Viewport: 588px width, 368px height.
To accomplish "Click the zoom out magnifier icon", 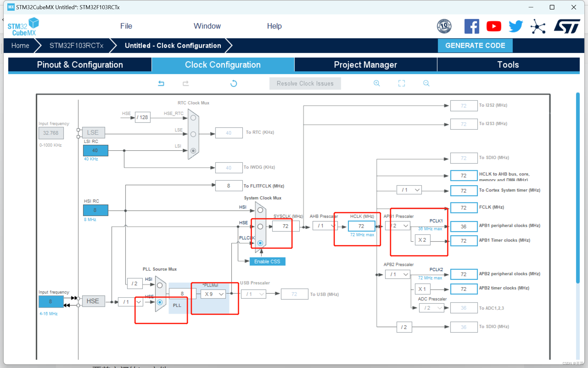I will point(426,83).
